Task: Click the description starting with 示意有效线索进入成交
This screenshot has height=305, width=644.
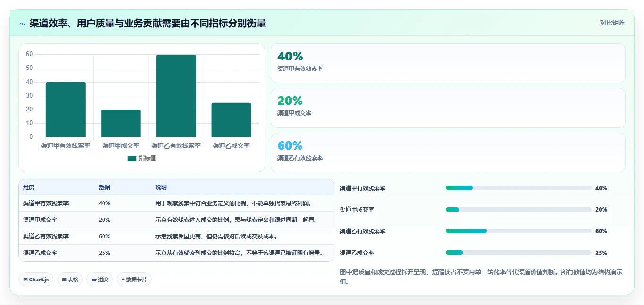Action: (236, 220)
